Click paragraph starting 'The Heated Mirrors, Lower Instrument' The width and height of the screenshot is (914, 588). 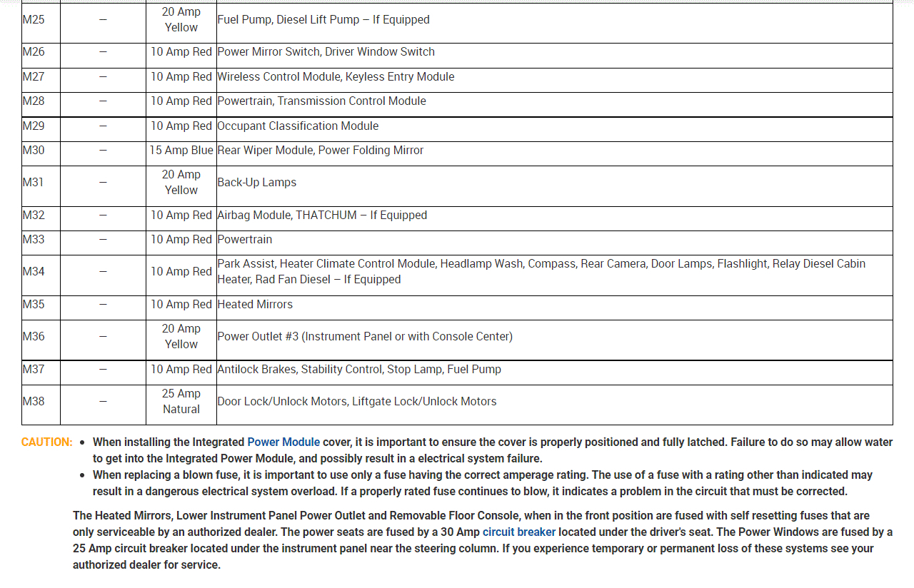483,540
